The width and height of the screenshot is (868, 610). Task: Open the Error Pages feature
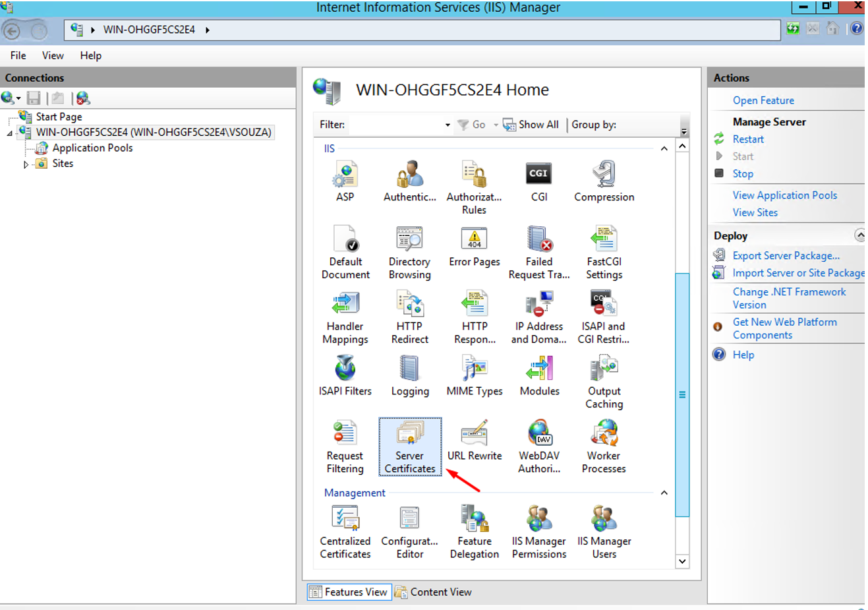pos(474,246)
